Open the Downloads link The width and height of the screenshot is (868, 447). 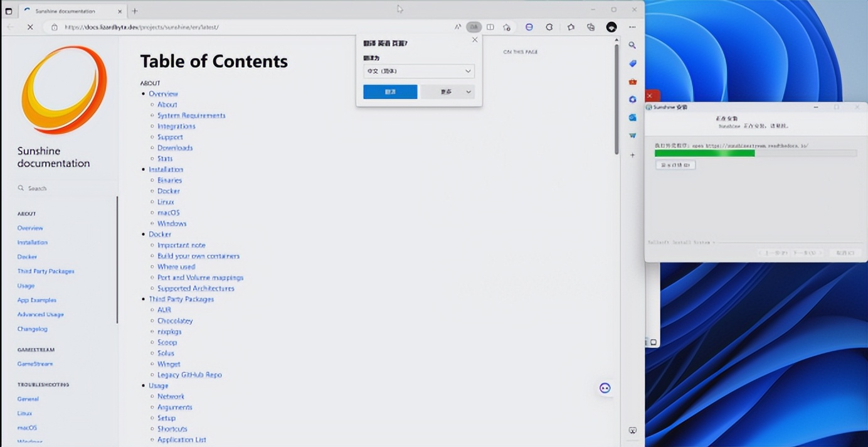click(x=175, y=148)
